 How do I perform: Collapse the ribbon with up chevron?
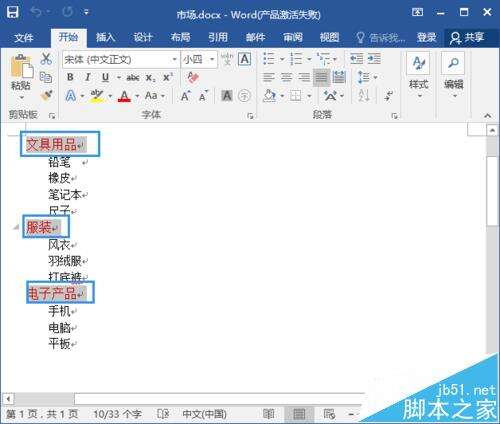(488, 116)
